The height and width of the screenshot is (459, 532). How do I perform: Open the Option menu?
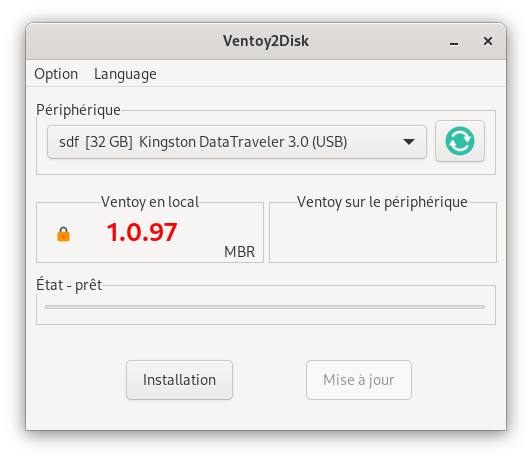(x=56, y=74)
